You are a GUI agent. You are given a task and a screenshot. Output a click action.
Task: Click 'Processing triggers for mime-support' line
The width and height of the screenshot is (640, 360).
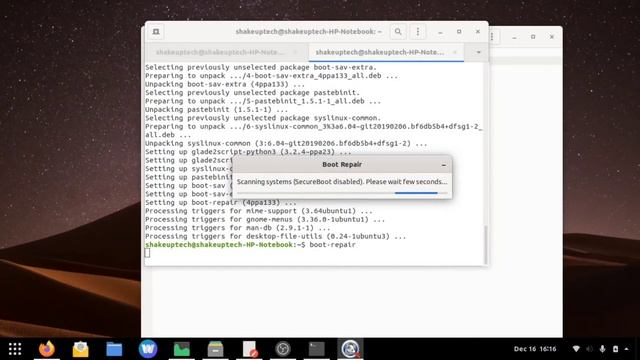point(259,211)
